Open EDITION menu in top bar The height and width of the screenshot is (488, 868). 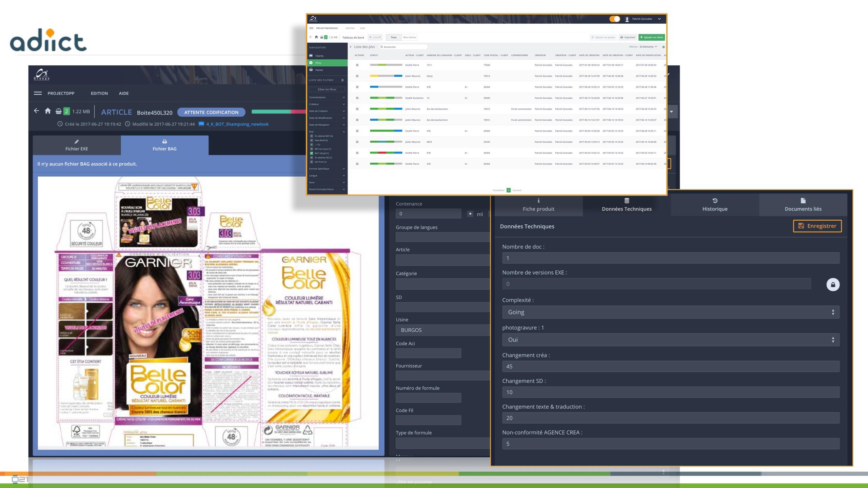[x=99, y=93]
